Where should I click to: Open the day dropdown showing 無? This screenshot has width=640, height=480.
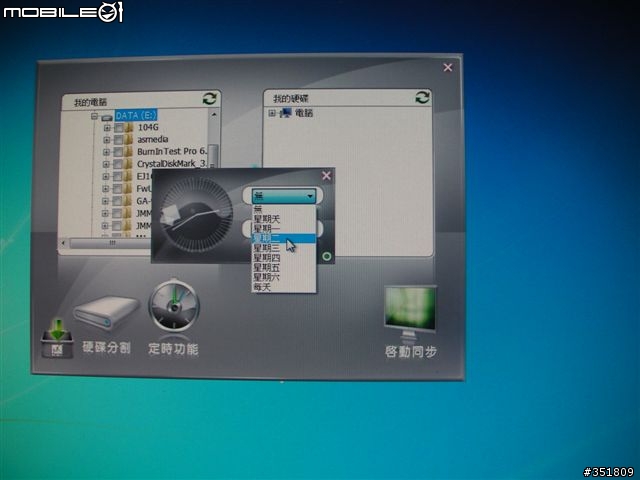point(284,196)
